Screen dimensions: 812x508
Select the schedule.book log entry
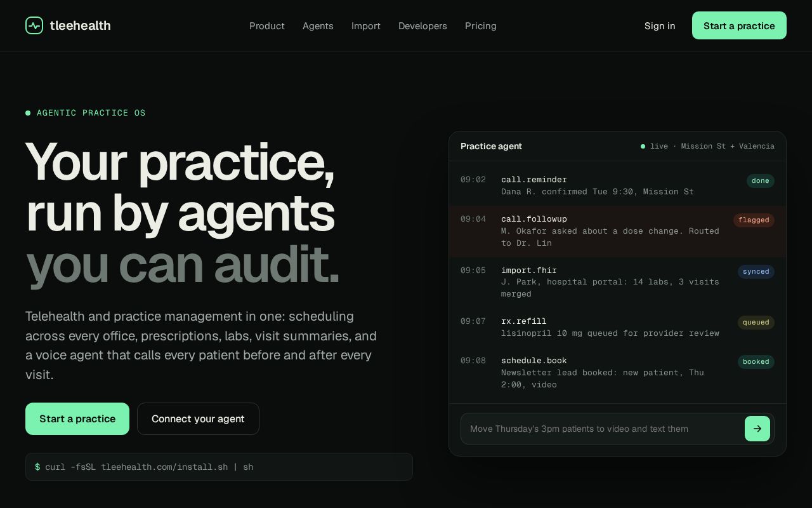point(617,373)
